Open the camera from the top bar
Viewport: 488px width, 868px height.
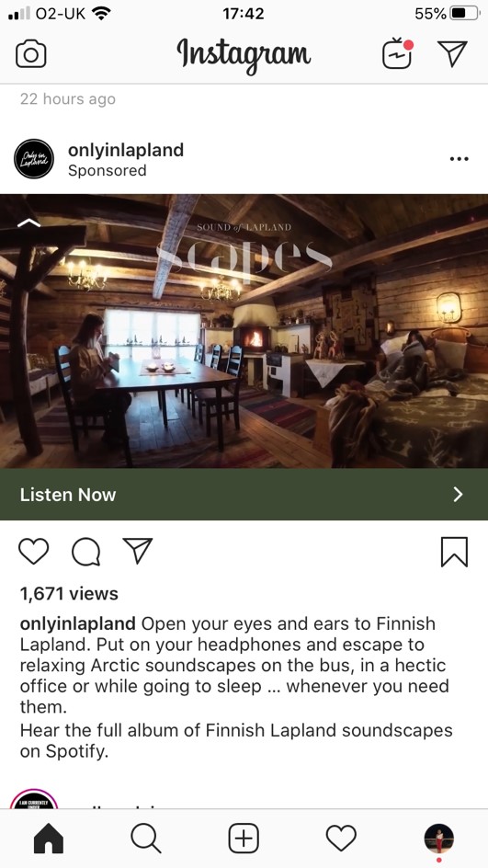[31, 54]
